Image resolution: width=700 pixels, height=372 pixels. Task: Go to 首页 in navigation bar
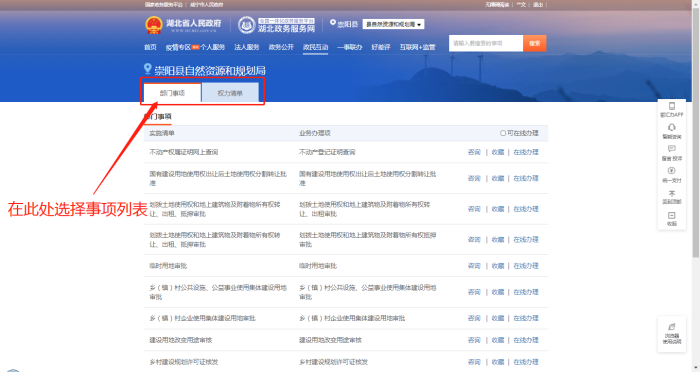click(x=150, y=47)
